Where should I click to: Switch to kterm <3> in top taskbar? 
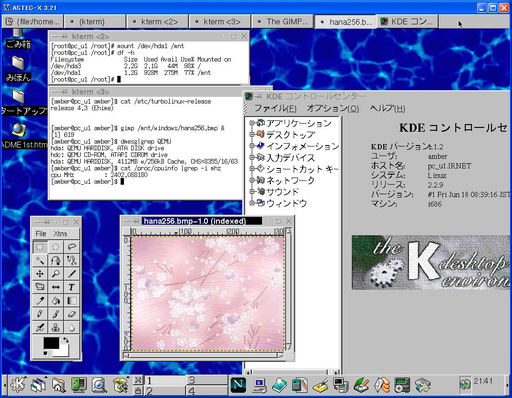[x=220, y=22]
